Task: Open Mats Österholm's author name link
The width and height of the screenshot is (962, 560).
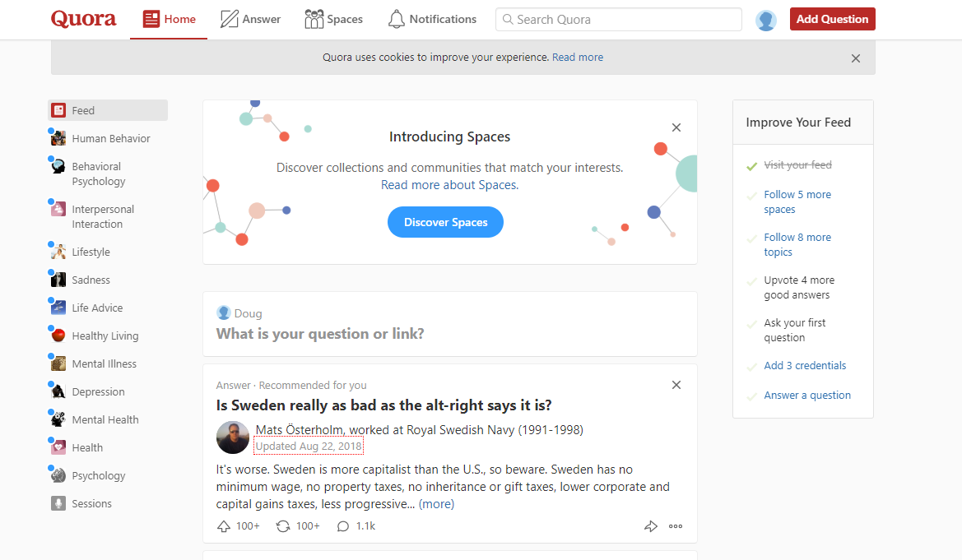Action: coord(300,430)
